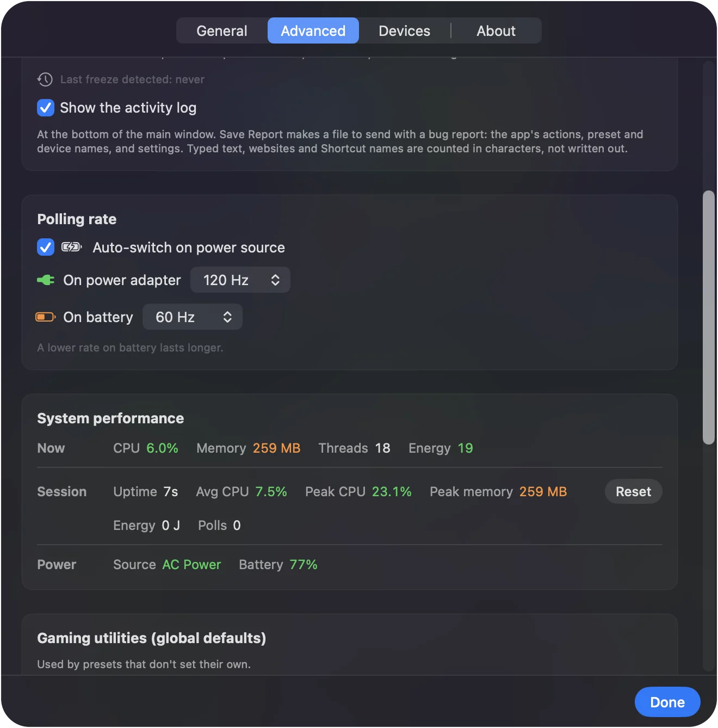Click the Polling rate heading
This screenshot has width=718, height=728.
[x=77, y=219]
